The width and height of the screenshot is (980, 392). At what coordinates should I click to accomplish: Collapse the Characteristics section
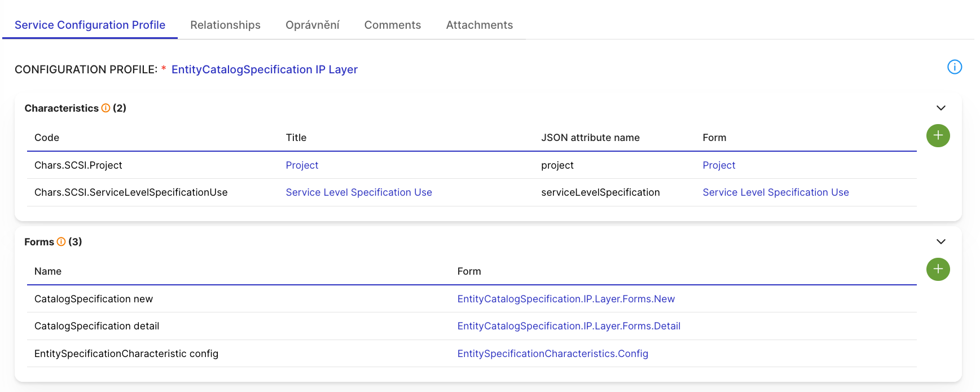pos(941,108)
